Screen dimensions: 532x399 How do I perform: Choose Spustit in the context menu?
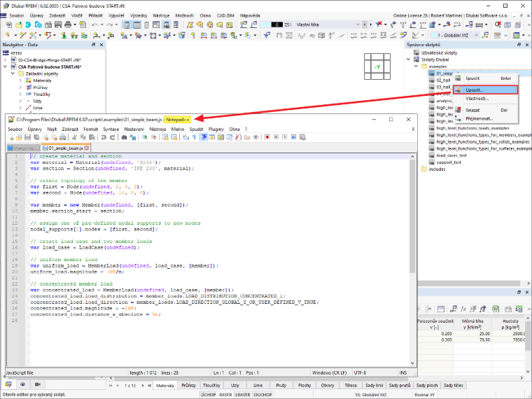pos(486,78)
